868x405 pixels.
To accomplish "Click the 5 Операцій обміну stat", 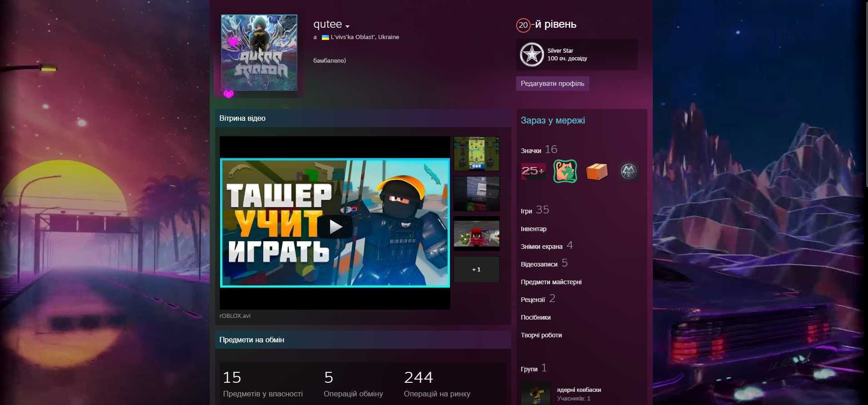I will [x=353, y=384].
